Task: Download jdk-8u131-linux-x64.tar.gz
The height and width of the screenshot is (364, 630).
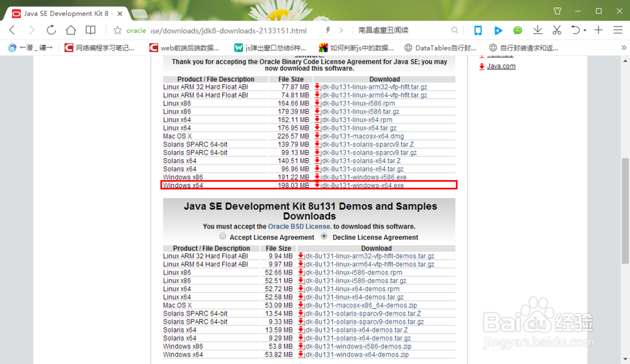Action: tap(358, 128)
